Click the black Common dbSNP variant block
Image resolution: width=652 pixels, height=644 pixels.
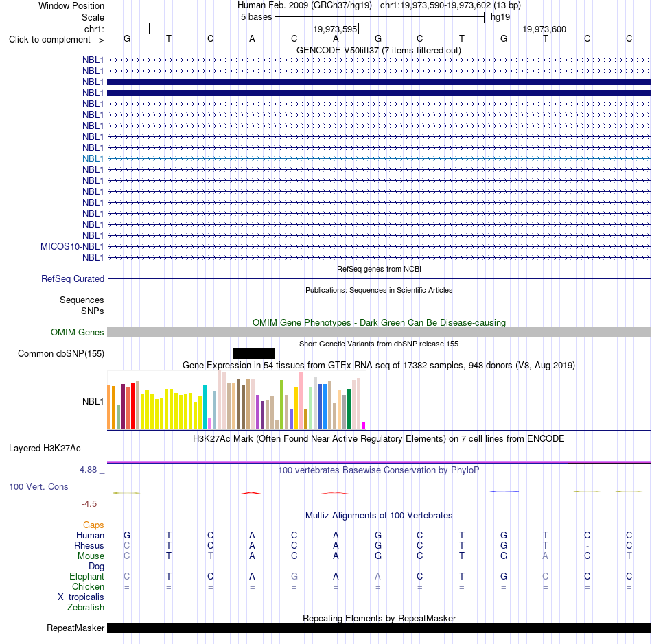click(x=253, y=354)
